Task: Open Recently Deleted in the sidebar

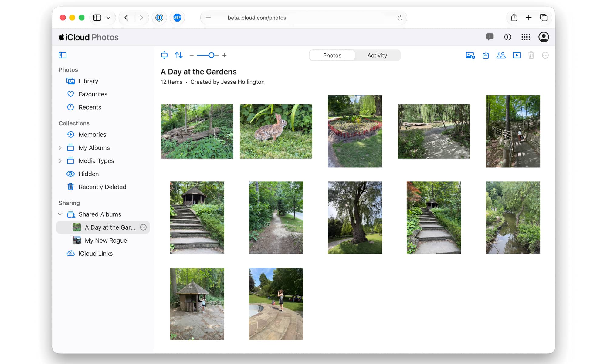Action: 103,187
